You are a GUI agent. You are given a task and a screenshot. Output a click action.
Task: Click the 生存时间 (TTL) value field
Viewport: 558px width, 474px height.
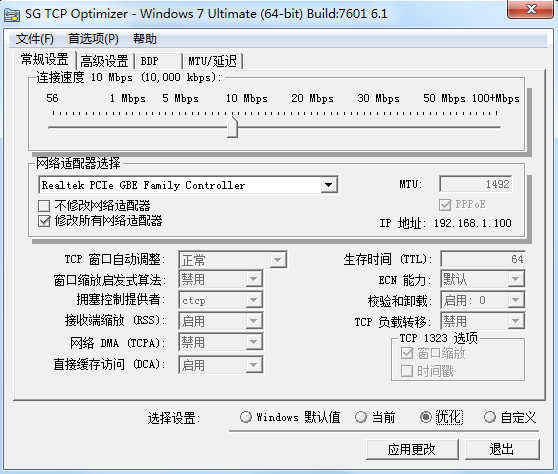tap(483, 259)
